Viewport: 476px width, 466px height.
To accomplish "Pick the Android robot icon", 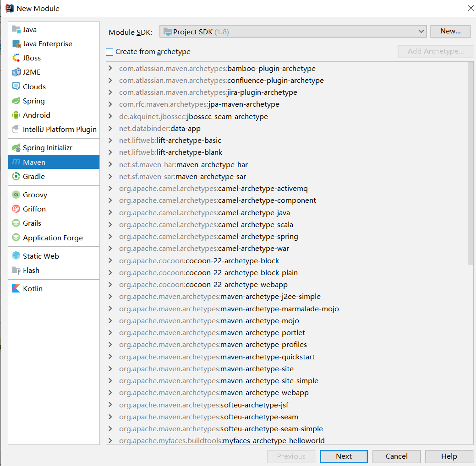I will 16,115.
